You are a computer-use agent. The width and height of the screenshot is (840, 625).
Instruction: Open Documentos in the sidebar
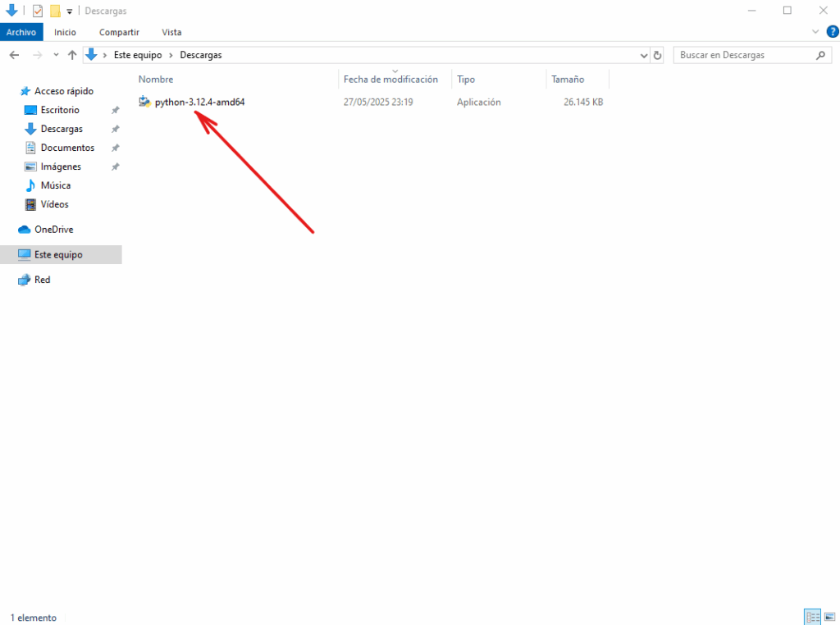click(x=67, y=148)
